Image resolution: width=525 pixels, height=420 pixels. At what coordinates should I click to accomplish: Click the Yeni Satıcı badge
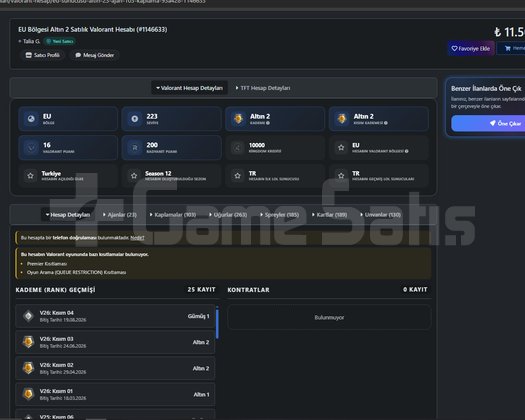point(60,41)
